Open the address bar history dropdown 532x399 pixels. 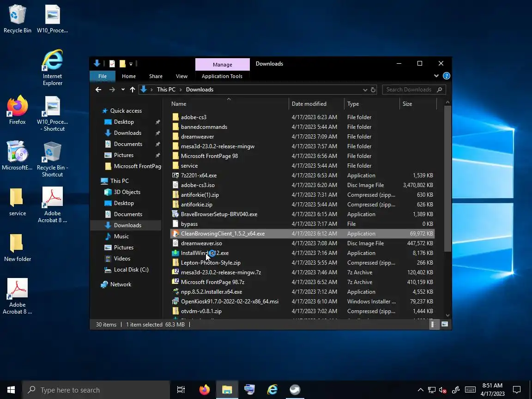pos(365,90)
